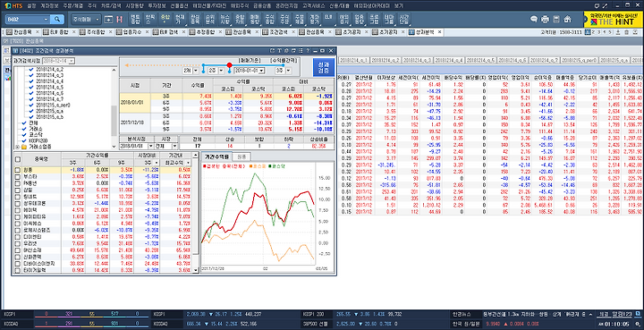Select the 해신소재 row in stock list
This screenshot has height=330, width=644.
coord(103,250)
